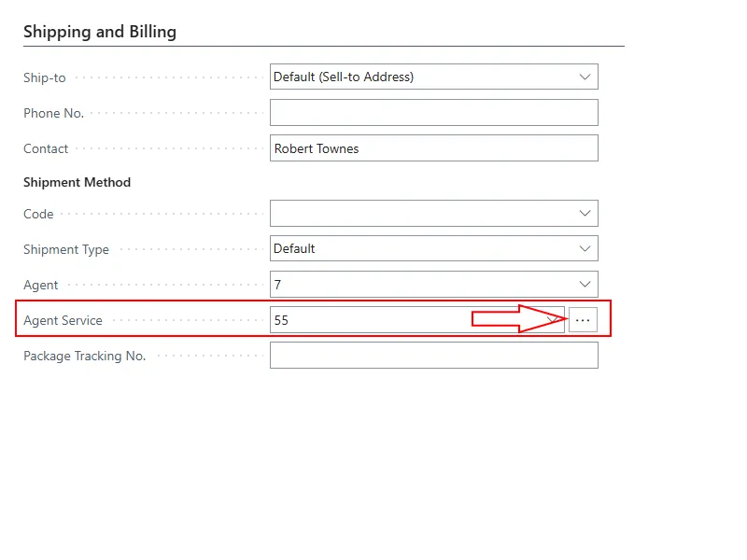This screenshot has height=560, width=747.
Task: Focus the Package Tracking No. text box
Action: tap(433, 356)
